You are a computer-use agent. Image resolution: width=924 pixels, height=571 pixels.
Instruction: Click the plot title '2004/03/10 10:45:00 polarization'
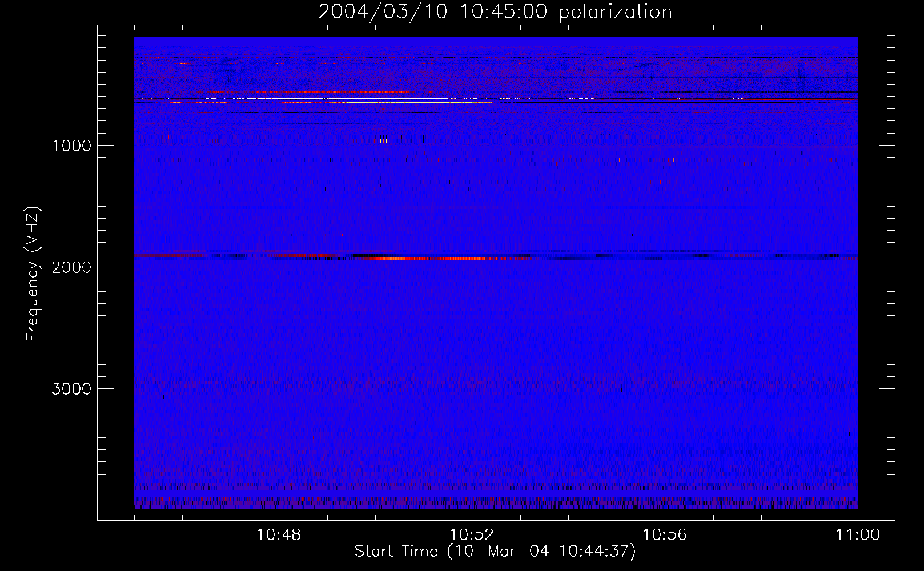[x=495, y=12]
